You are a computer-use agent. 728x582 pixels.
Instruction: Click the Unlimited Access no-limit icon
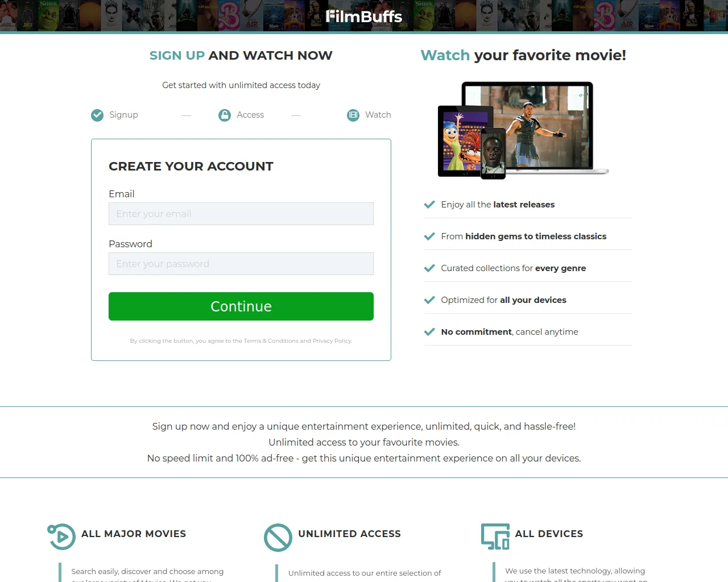pos(278,538)
